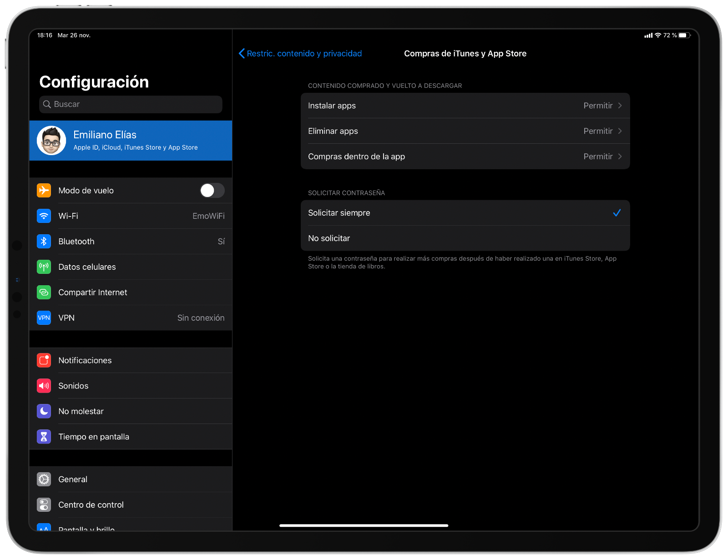This screenshot has height=560, width=728.
Task: Tap the Wi-Fi icon in sidebar
Action: coord(44,216)
